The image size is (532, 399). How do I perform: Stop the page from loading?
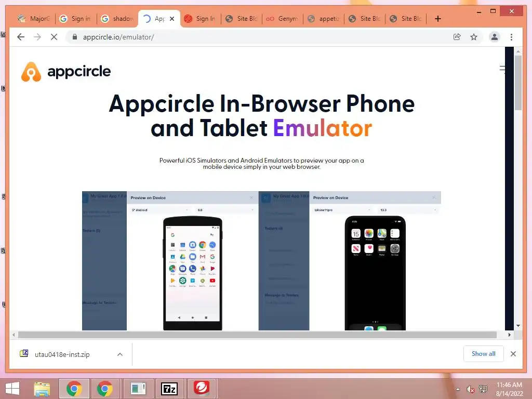click(54, 37)
